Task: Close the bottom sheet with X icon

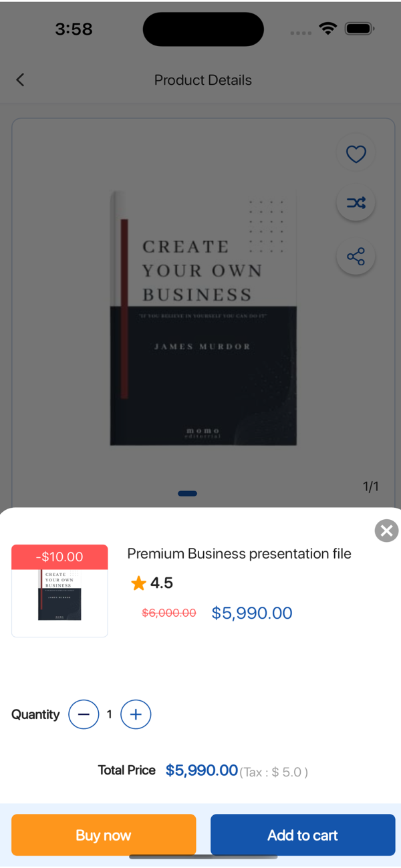Action: [x=386, y=531]
